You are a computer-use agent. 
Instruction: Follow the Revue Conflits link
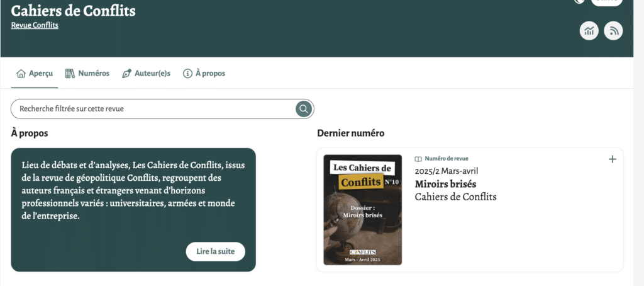coord(35,25)
